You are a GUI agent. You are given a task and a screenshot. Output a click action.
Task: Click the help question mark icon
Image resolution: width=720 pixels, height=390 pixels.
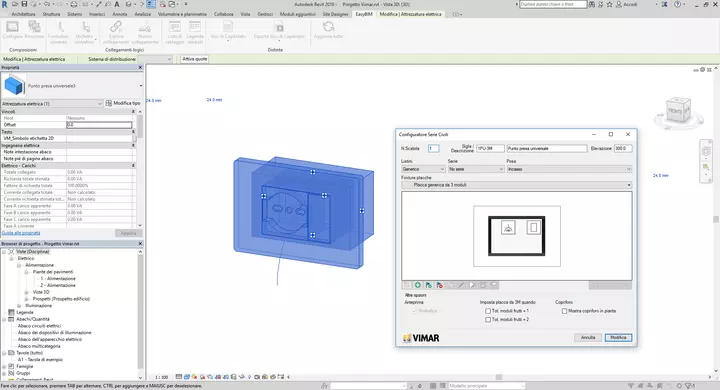click(x=677, y=4)
